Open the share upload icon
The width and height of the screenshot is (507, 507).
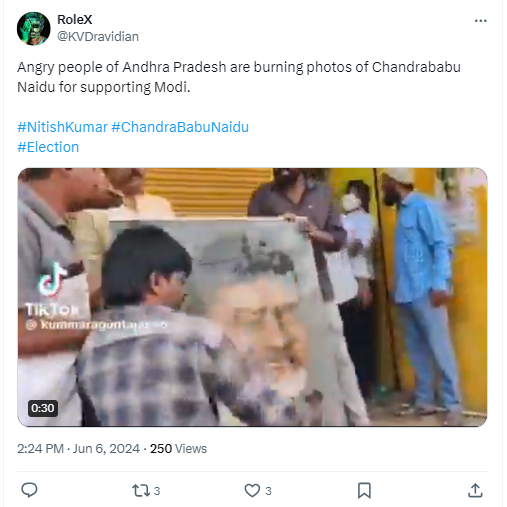click(x=475, y=491)
